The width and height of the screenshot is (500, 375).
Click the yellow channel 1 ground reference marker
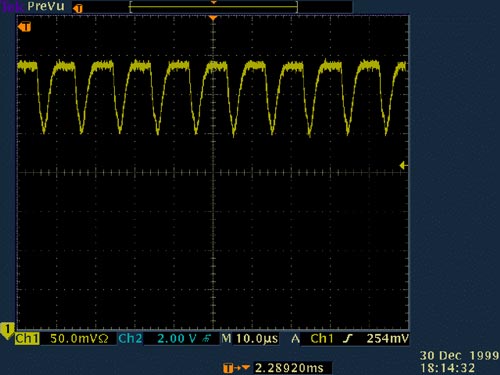point(7,330)
